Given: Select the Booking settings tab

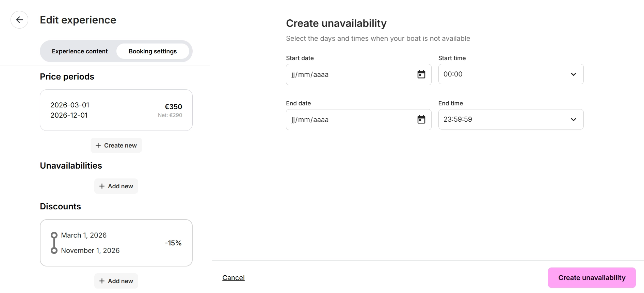Looking at the screenshot, I should click(152, 51).
